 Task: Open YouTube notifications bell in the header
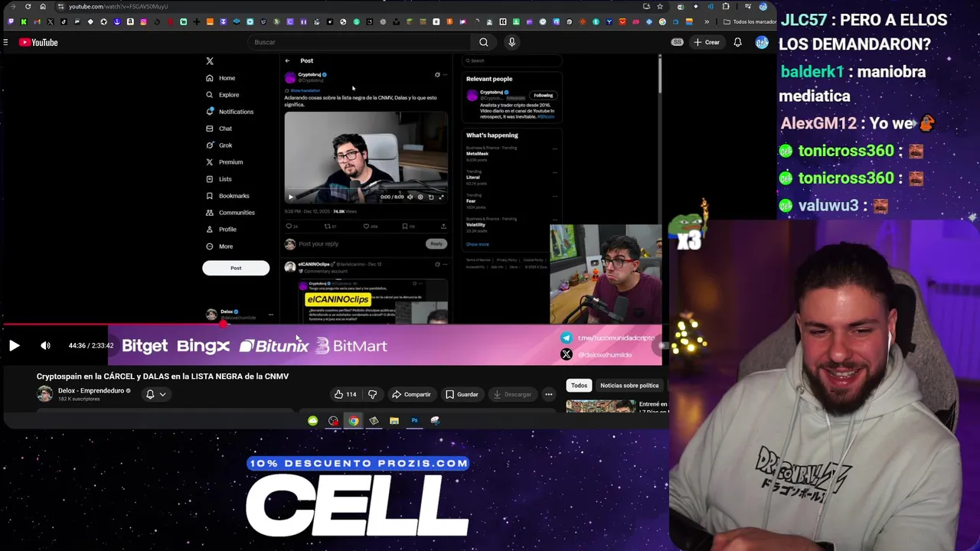737,42
